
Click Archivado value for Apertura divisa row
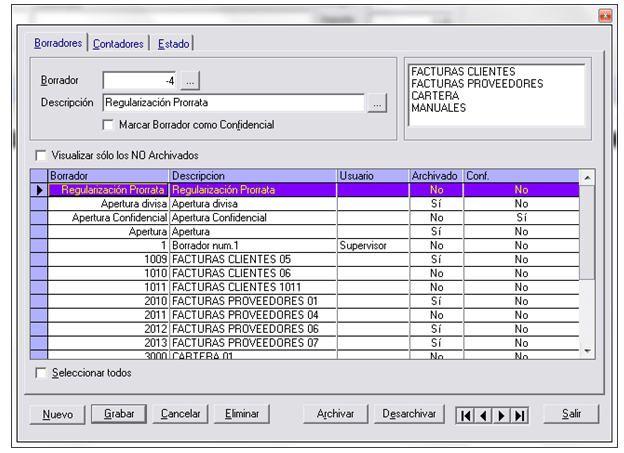click(437, 204)
